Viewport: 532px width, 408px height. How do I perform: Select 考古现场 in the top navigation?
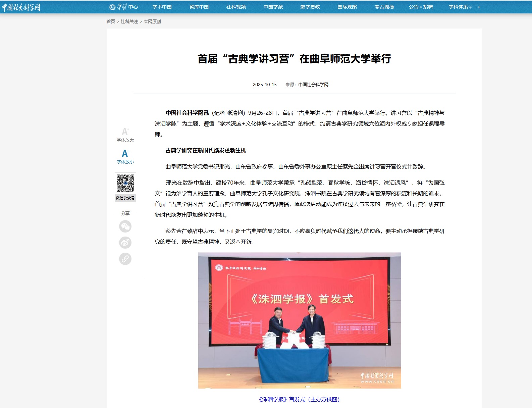(384, 7)
